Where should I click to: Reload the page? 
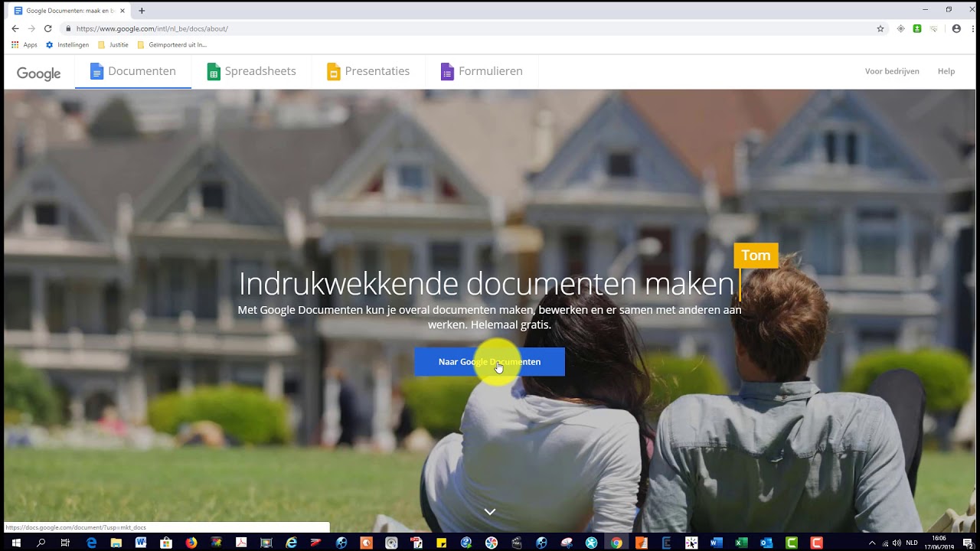[x=48, y=28]
